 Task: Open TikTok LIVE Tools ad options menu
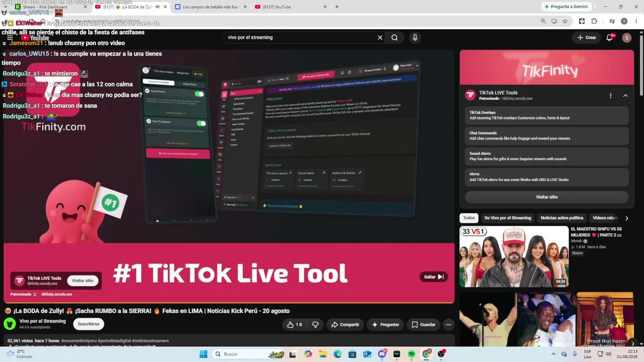(611, 96)
